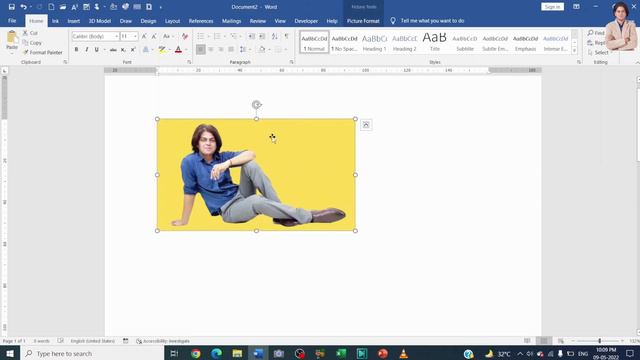Switch to the Layout tab
This screenshot has height=360, width=640.
tap(172, 21)
